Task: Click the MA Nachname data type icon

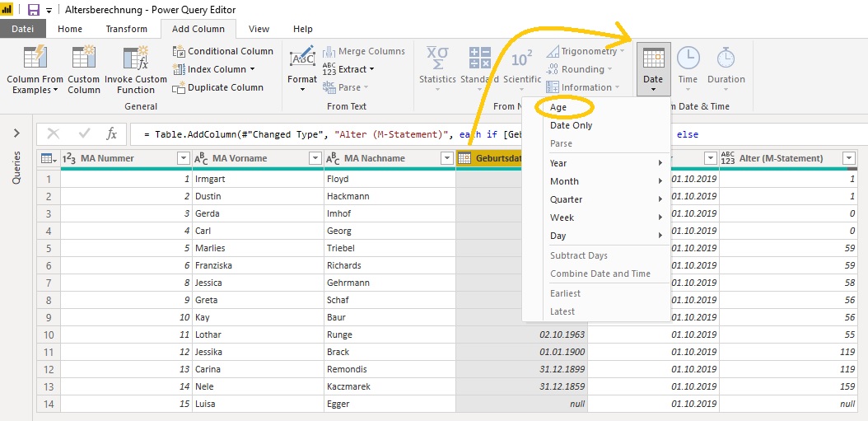Action: [333, 158]
